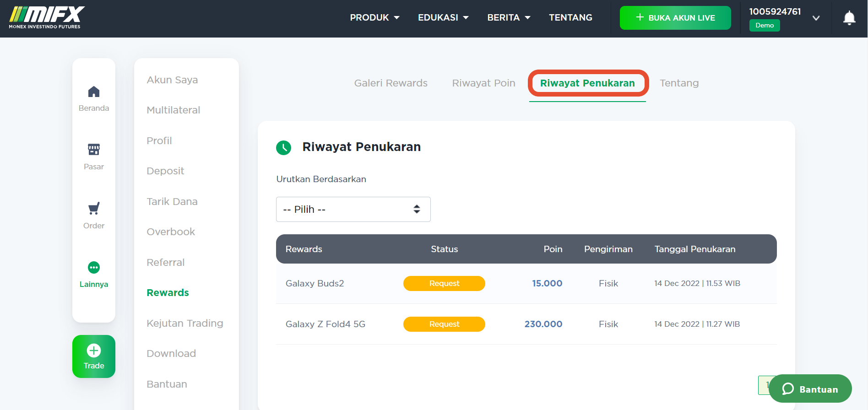Screen dimensions: 868x410
Task: Go to Profil page
Action: (x=159, y=140)
